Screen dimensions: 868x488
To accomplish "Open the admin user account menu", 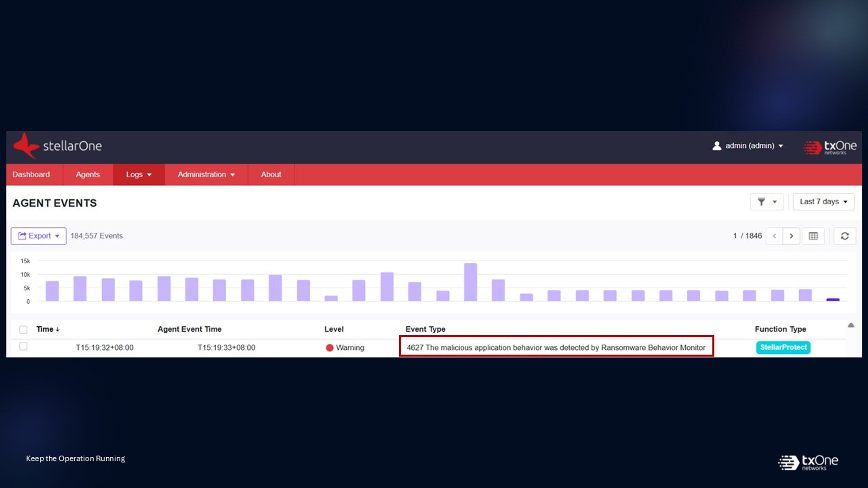I will pos(748,145).
